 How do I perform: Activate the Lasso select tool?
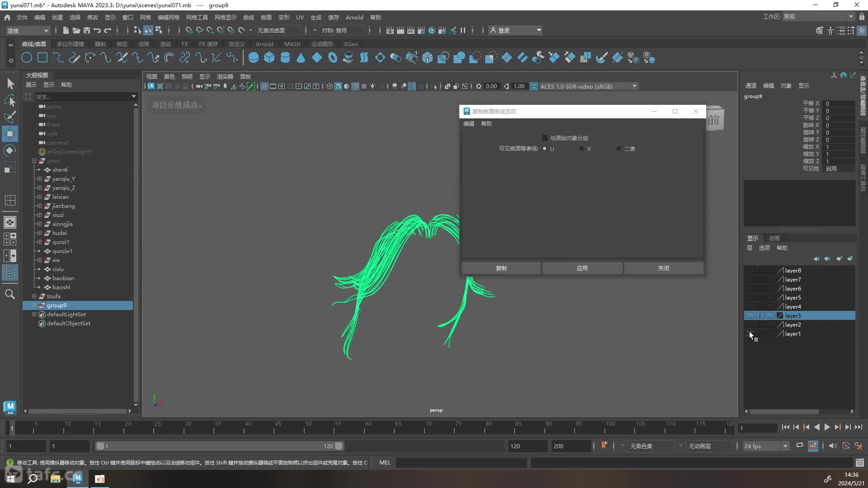[x=10, y=100]
